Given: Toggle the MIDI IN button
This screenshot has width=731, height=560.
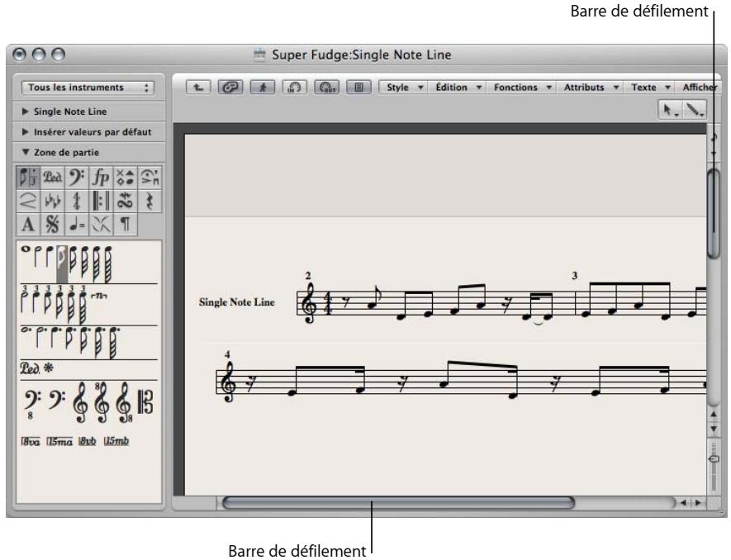Looking at the screenshot, I should pos(295,88).
